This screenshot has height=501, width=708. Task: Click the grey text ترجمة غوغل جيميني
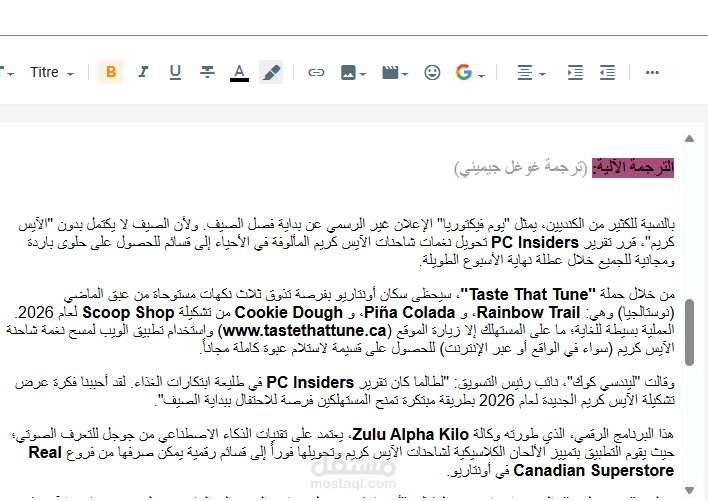coord(521,167)
